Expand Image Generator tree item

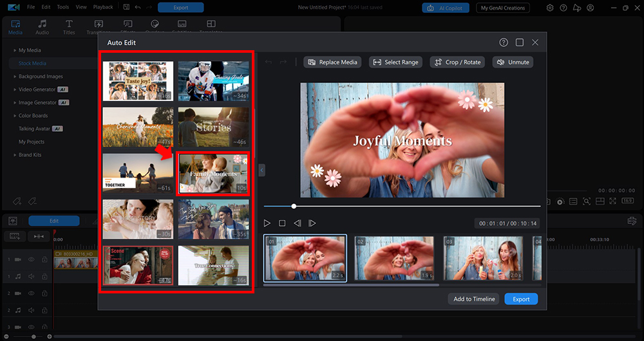(x=15, y=102)
